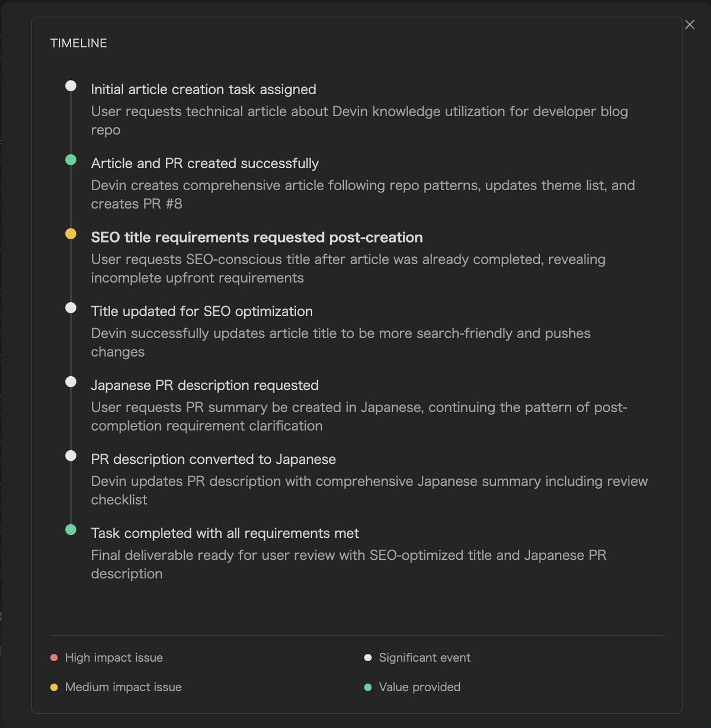Close the timeline dialog with the X

tap(690, 25)
